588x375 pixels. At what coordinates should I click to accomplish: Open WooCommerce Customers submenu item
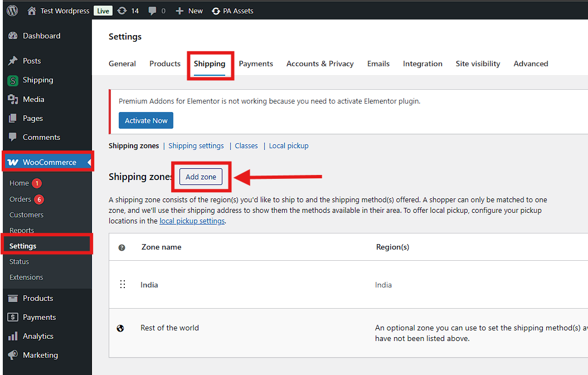[26, 215]
